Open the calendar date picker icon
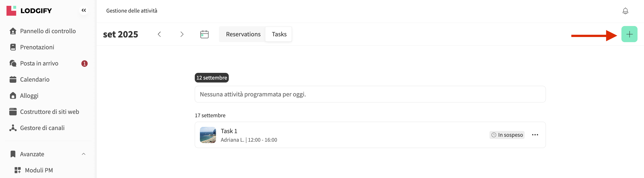Image resolution: width=644 pixels, height=178 pixels. click(204, 34)
